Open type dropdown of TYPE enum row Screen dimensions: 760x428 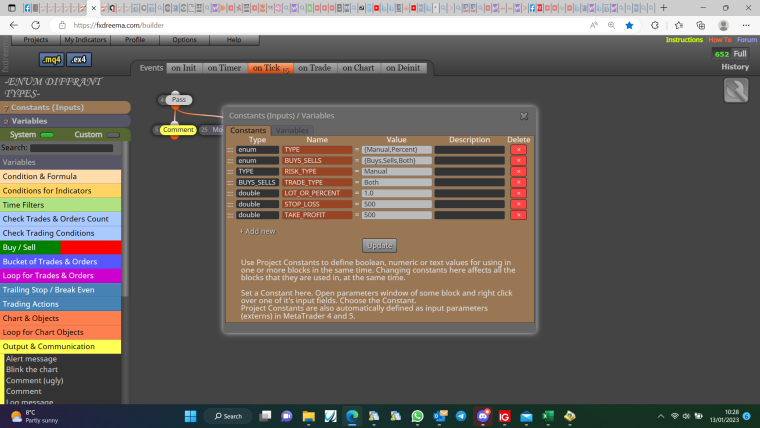coord(257,150)
